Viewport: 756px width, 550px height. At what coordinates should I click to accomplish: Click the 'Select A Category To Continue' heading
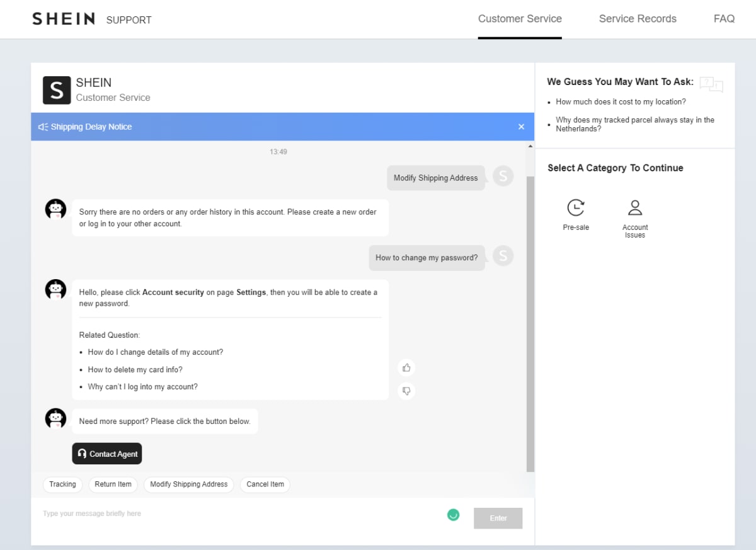(616, 168)
